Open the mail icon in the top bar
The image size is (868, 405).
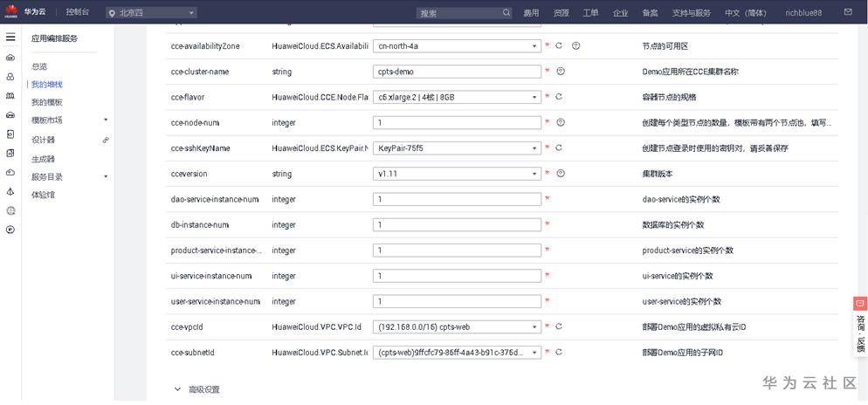point(848,11)
